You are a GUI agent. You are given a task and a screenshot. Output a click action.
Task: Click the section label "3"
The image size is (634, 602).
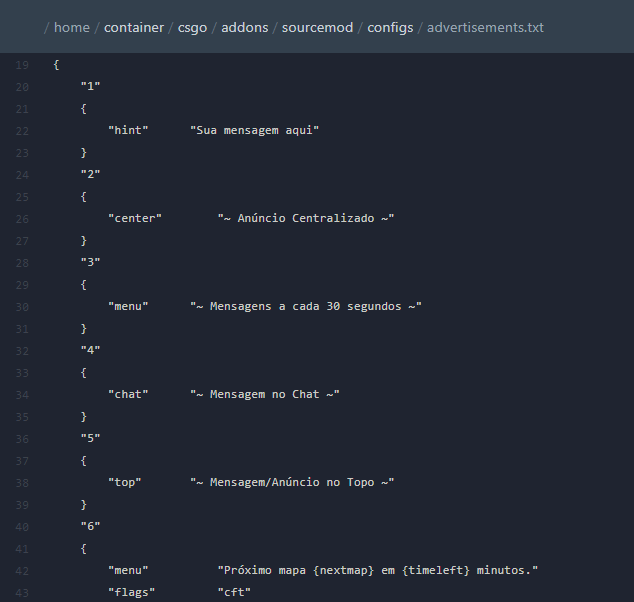91,262
